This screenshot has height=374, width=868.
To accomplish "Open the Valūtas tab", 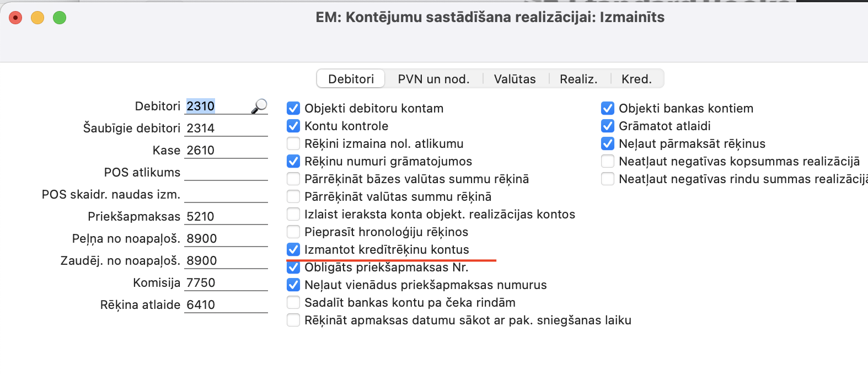I will [515, 79].
